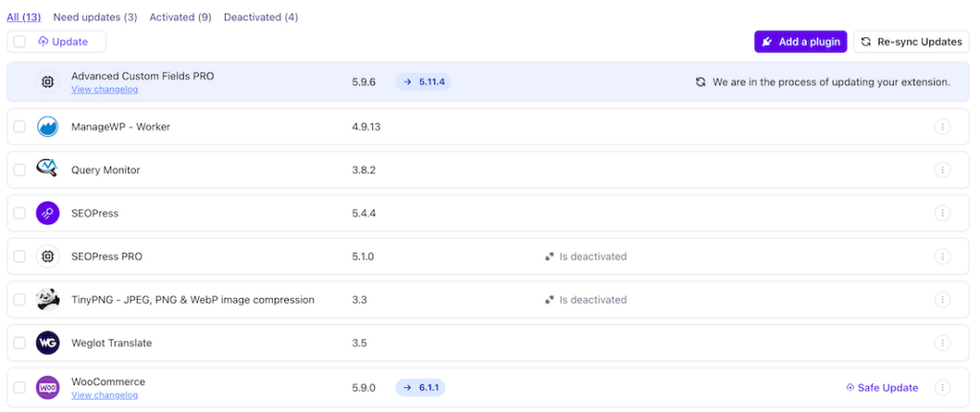Click the 6.1.1 update version badge
Viewport: 980px width, 412px height.
coord(421,388)
